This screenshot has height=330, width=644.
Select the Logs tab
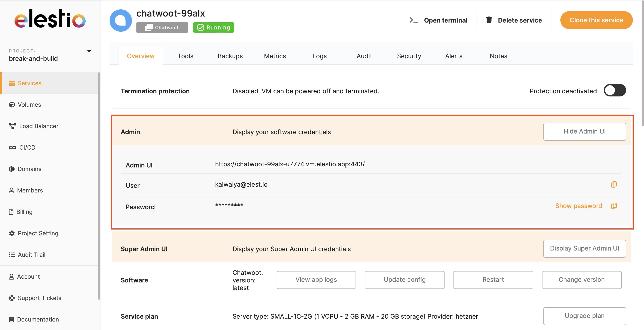tap(320, 56)
